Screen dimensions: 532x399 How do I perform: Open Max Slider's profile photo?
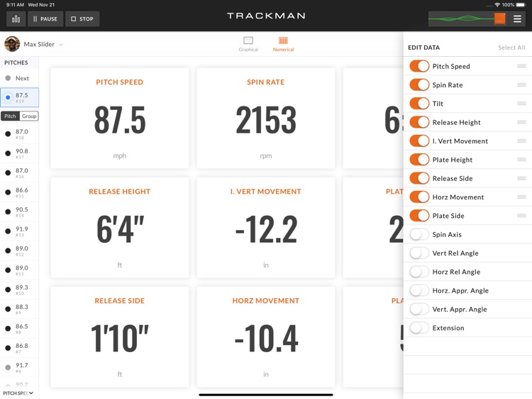[12, 44]
